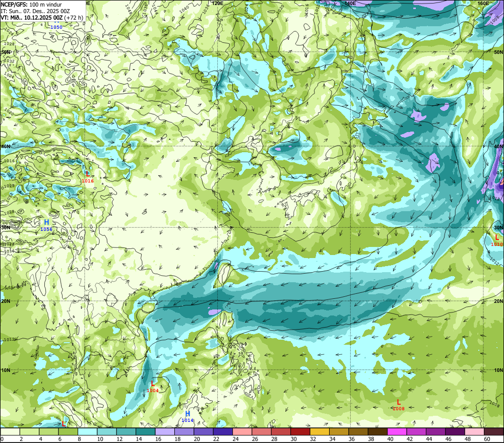Select the dark indigo 22–24 legend swatch
The image size is (504, 443).
click(223, 432)
